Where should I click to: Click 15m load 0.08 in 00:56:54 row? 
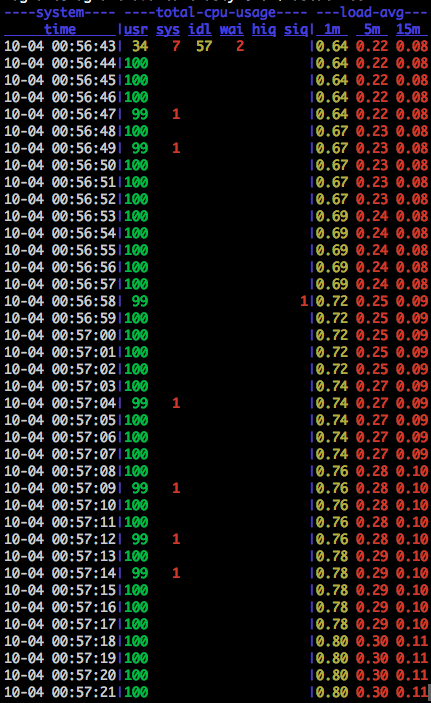point(412,233)
